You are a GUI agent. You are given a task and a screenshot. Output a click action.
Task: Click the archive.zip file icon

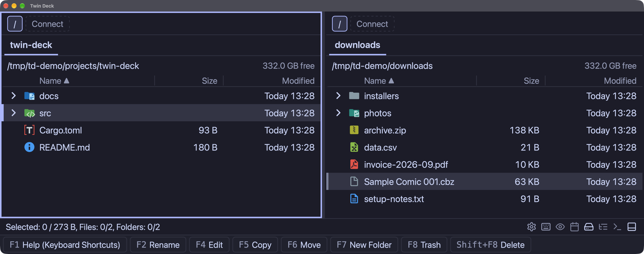[354, 130]
